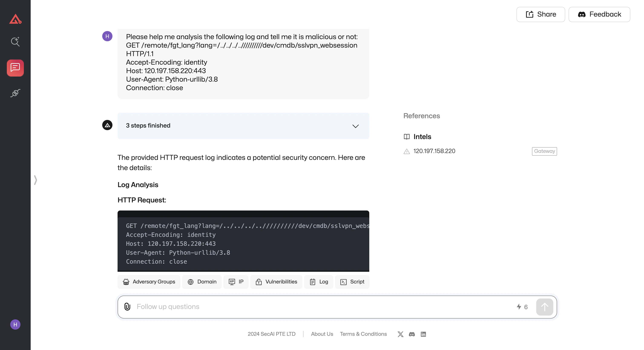
Task: Click the Share button
Action: pos(540,14)
